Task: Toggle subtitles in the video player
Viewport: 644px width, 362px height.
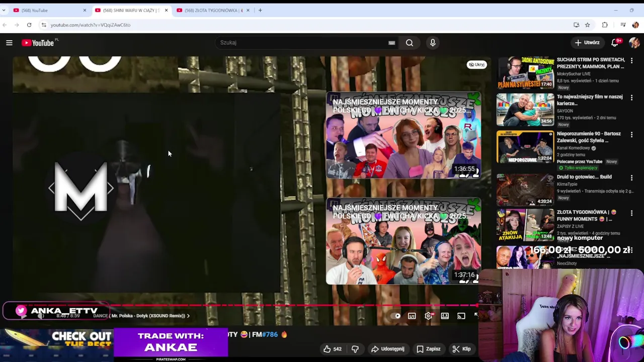Action: 412,316
